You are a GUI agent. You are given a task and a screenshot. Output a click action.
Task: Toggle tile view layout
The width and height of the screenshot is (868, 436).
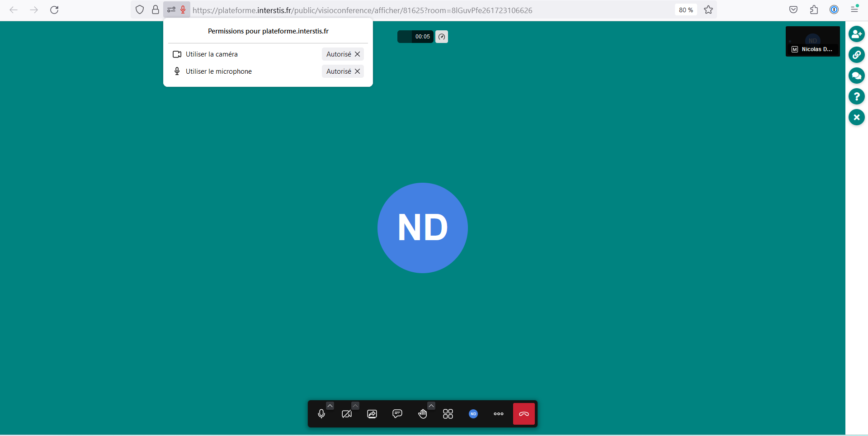tap(448, 414)
